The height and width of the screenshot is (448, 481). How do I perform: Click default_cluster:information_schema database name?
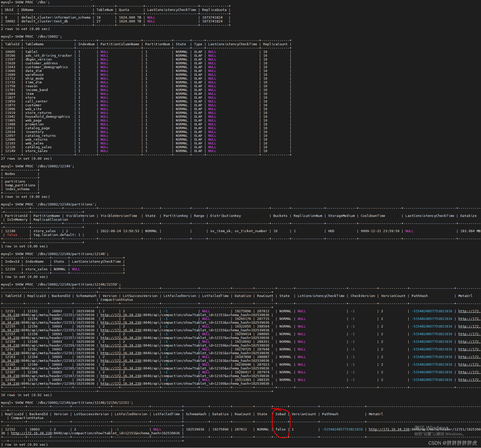pos(56,17)
